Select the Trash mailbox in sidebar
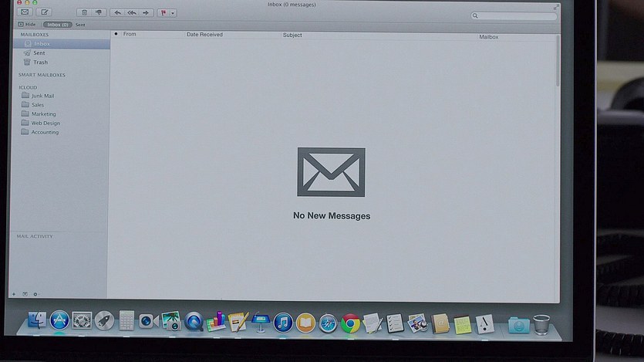 (x=40, y=63)
